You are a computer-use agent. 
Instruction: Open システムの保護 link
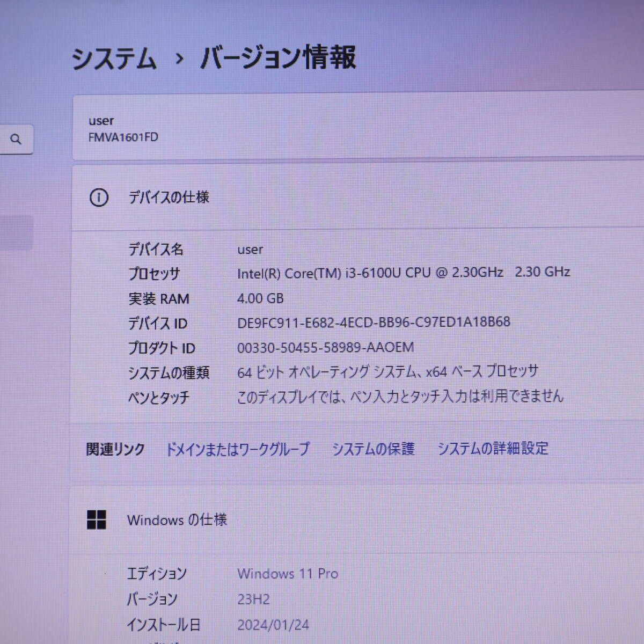373,449
